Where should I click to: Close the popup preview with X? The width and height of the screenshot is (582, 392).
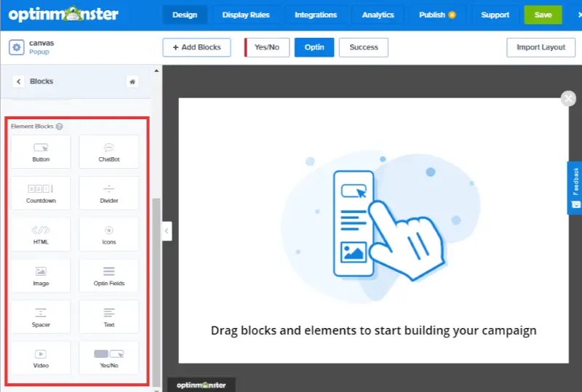click(568, 98)
